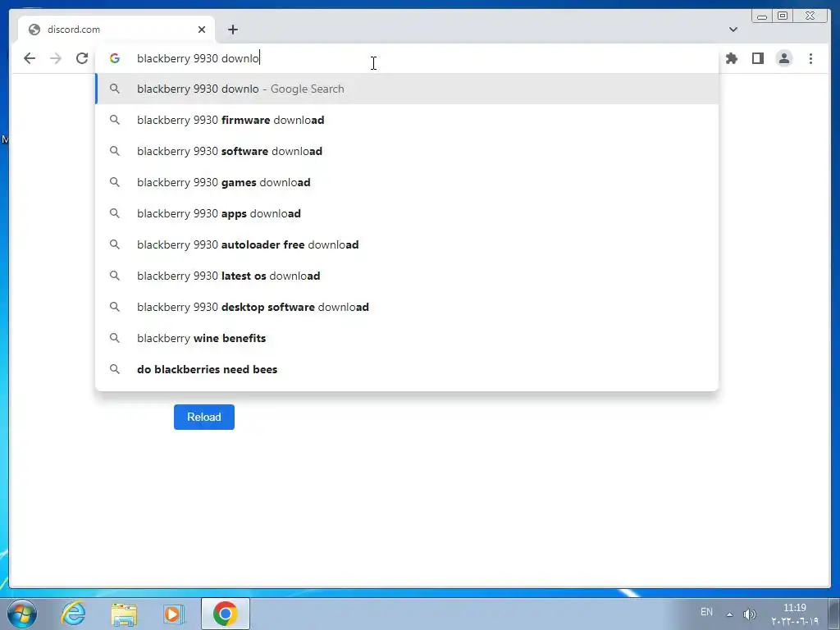This screenshot has width=840, height=630.
Task: Click the Chrome taskbar icon
Action: pyautogui.click(x=226, y=614)
